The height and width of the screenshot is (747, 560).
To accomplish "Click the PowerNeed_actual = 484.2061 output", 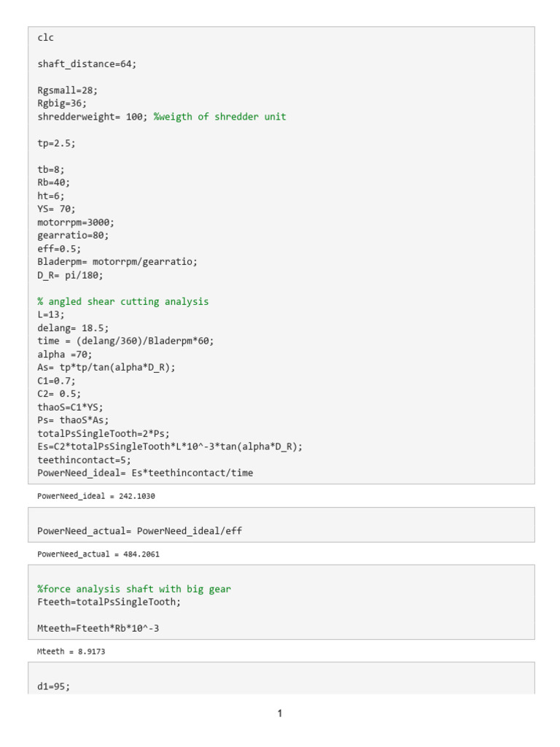I will click(x=98, y=554).
